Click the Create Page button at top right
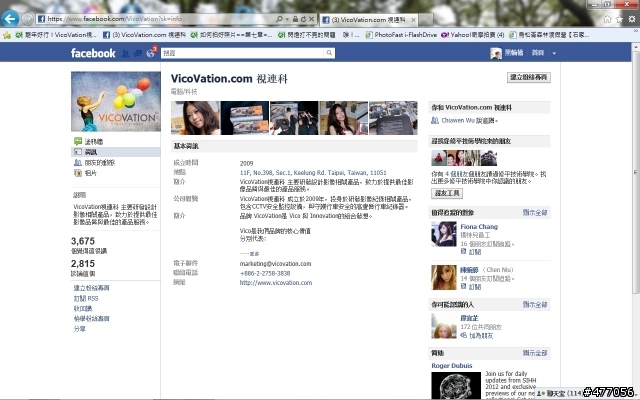Viewport: 640px width, 400px height. coord(529,77)
